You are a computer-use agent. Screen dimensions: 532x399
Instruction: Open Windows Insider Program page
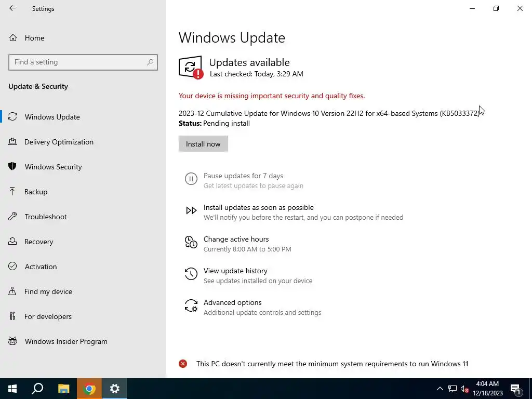point(83,341)
